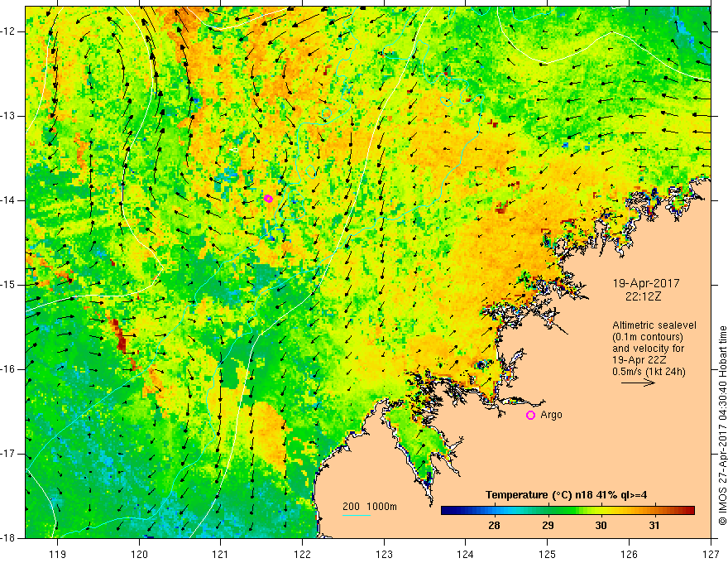728x563 pixels.
Task: Click the latitude label -15
Action: click(8, 285)
